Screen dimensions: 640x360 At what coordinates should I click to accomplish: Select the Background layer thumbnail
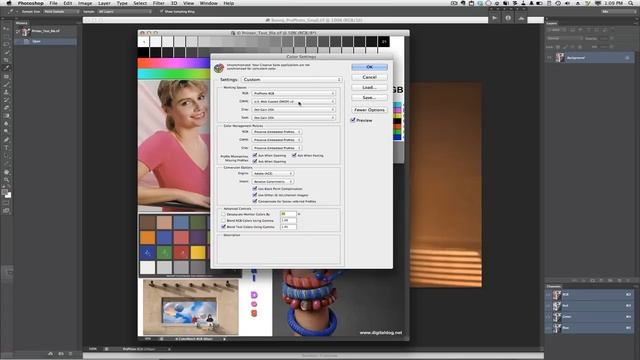(560, 58)
